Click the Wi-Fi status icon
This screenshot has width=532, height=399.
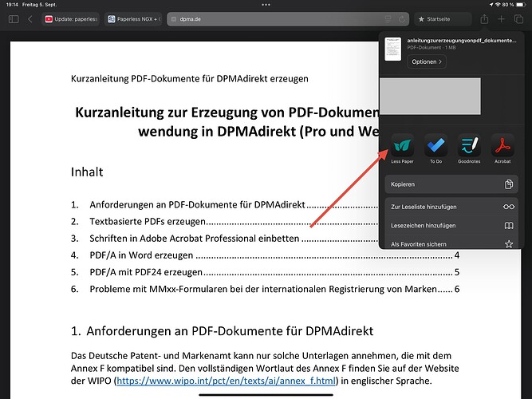[498, 5]
